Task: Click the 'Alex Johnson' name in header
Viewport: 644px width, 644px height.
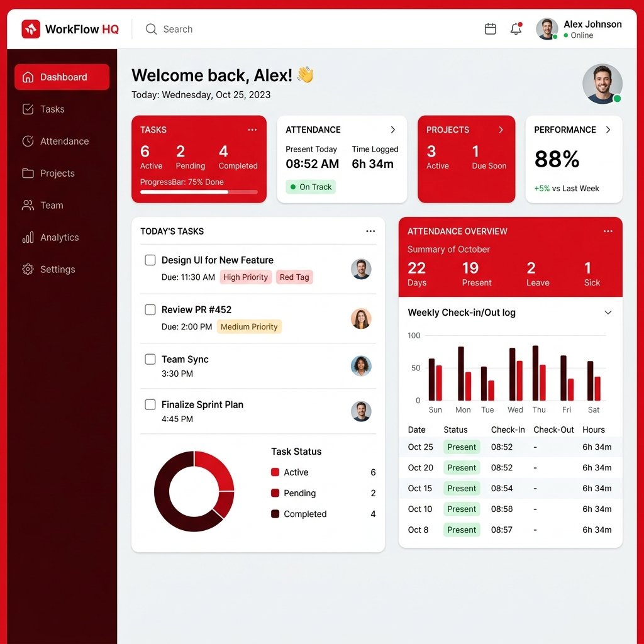Action: (x=592, y=25)
